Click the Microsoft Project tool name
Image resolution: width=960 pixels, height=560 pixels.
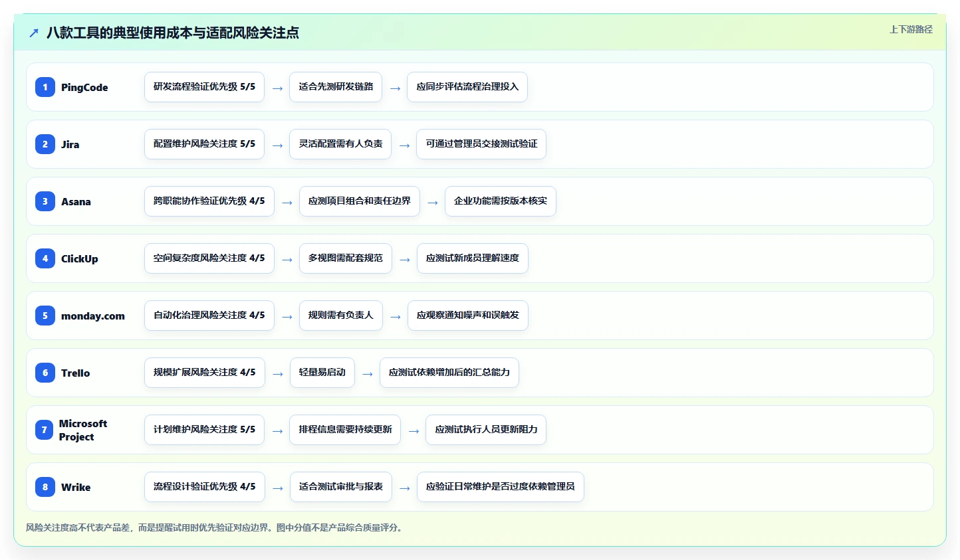click(x=83, y=430)
